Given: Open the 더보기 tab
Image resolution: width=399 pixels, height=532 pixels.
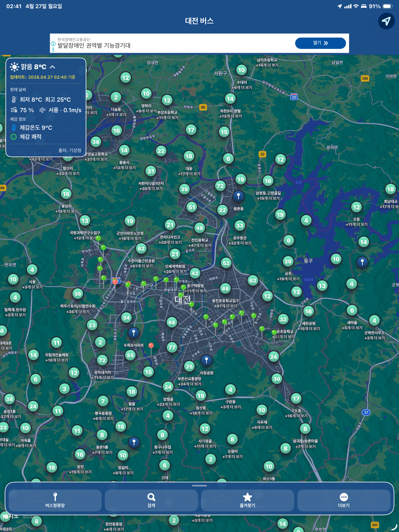Looking at the screenshot, I should (x=344, y=500).
